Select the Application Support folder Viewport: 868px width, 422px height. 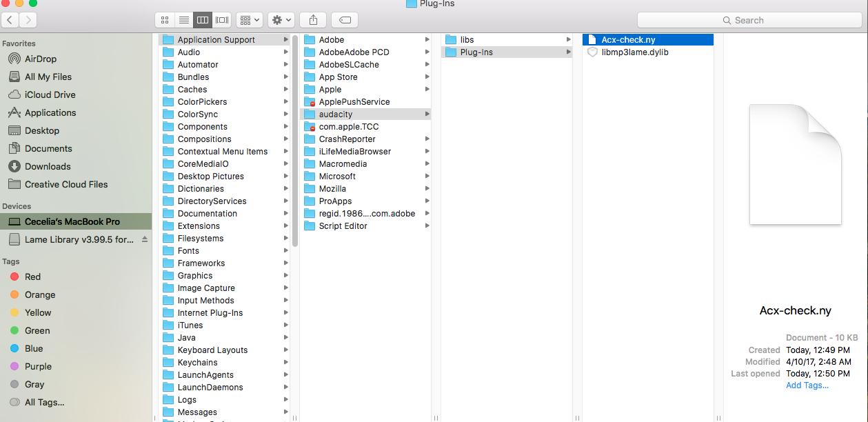(224, 39)
